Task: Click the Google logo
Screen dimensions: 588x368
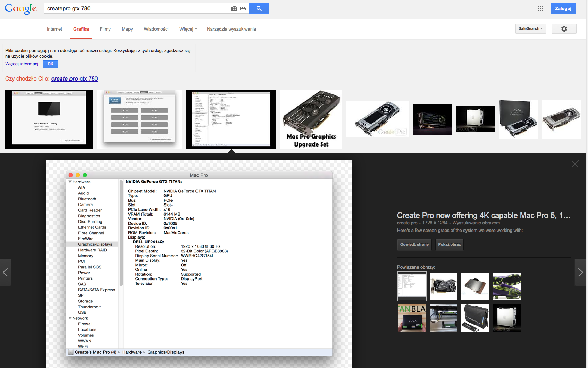Action: (20, 9)
